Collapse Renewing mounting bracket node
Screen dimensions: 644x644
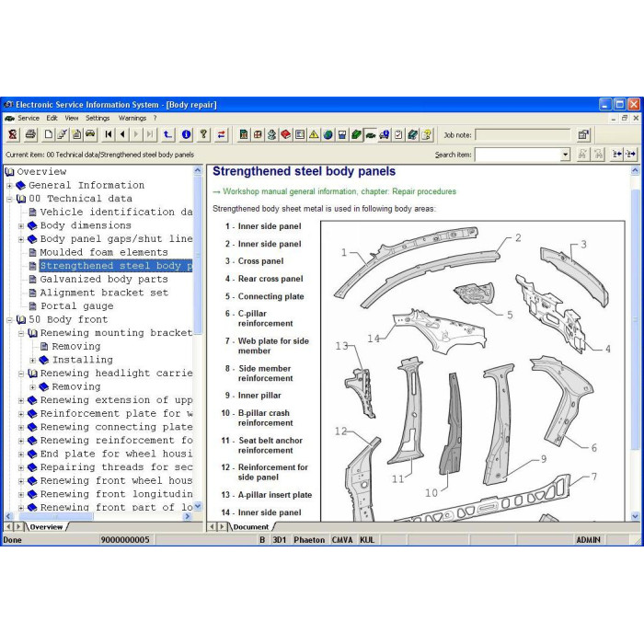click(21, 333)
